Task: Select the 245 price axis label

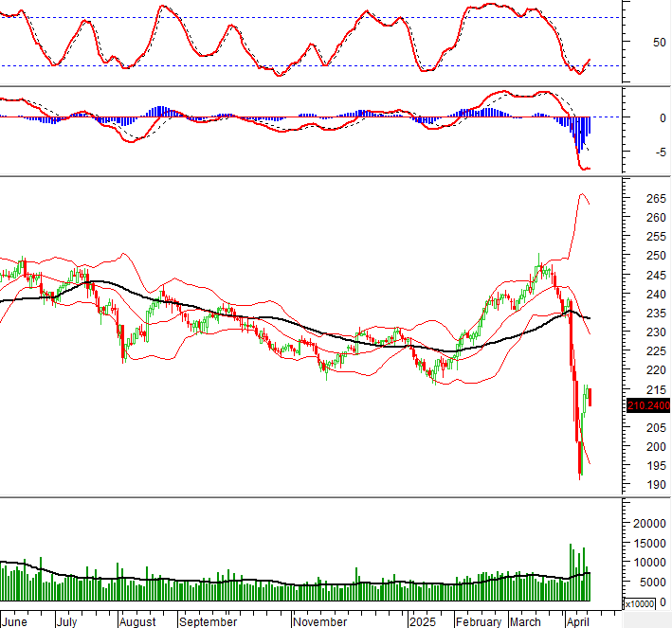Action: tap(656, 275)
